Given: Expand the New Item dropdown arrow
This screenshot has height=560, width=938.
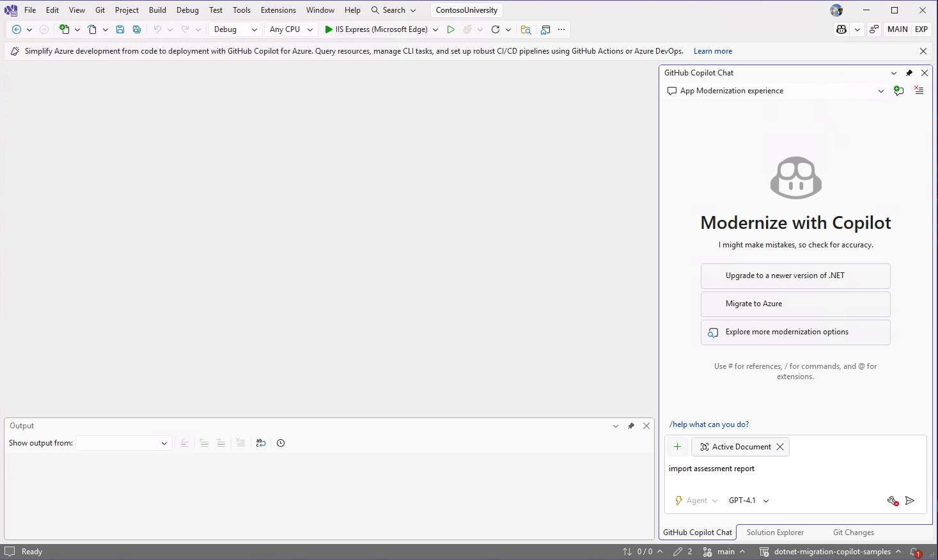Looking at the screenshot, I should click(x=77, y=29).
